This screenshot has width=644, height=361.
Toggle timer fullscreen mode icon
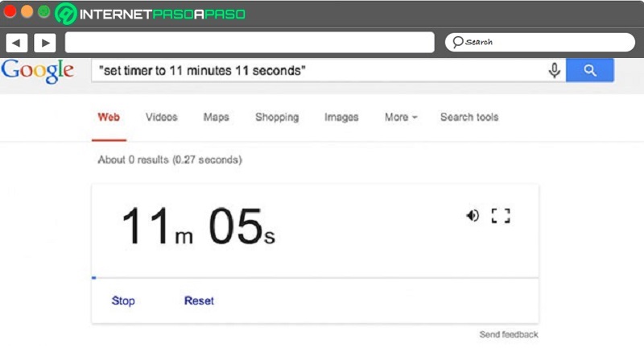click(502, 215)
